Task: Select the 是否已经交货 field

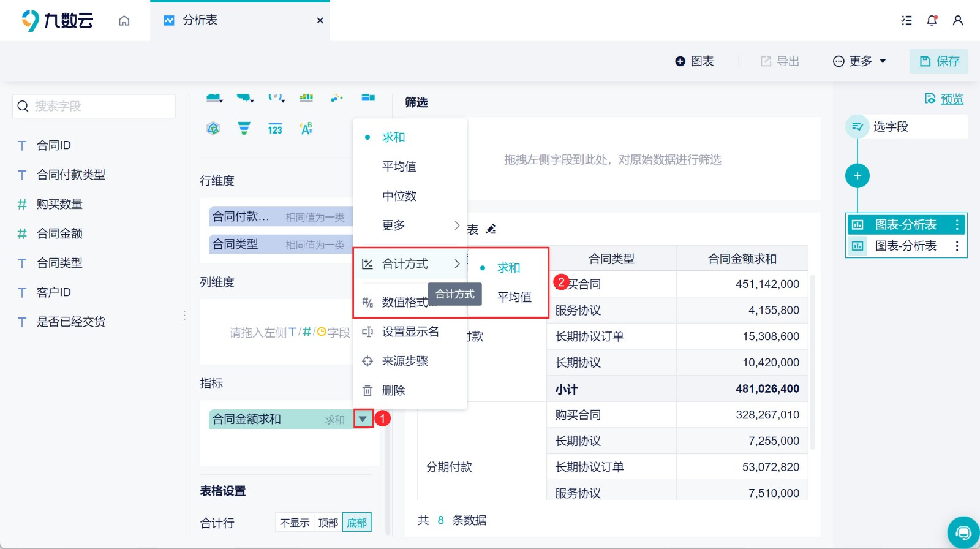Action: click(71, 322)
